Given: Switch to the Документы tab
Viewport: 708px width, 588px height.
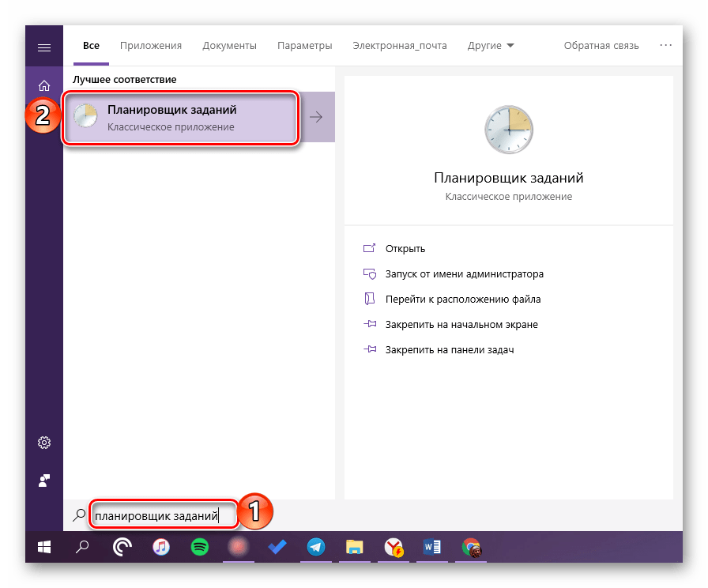Looking at the screenshot, I should (x=229, y=46).
